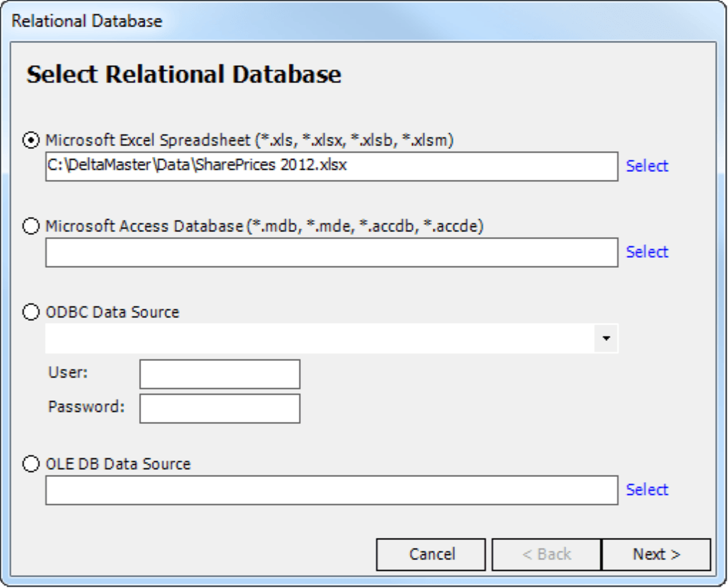Click Select link for Access Database
The image size is (728, 588).
click(647, 251)
